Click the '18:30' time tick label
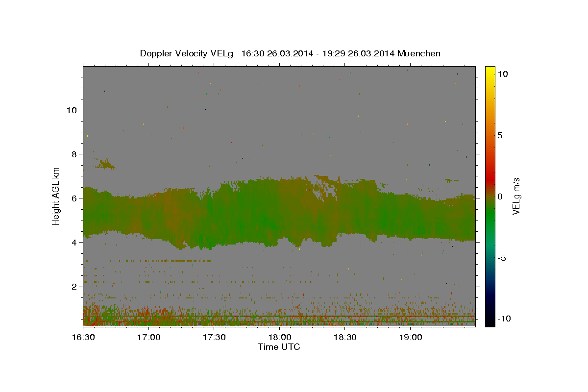 345,338
